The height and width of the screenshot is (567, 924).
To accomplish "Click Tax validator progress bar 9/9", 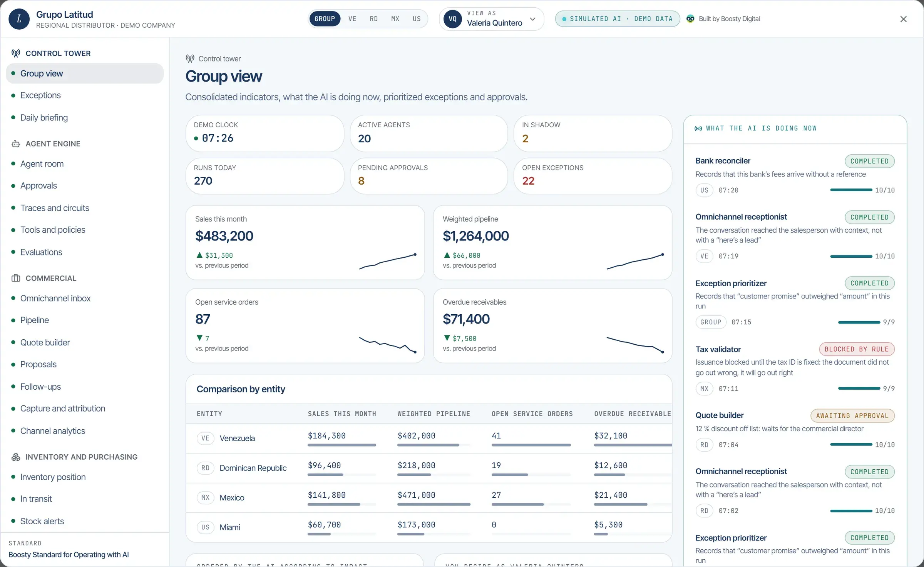I will pyautogui.click(x=859, y=389).
